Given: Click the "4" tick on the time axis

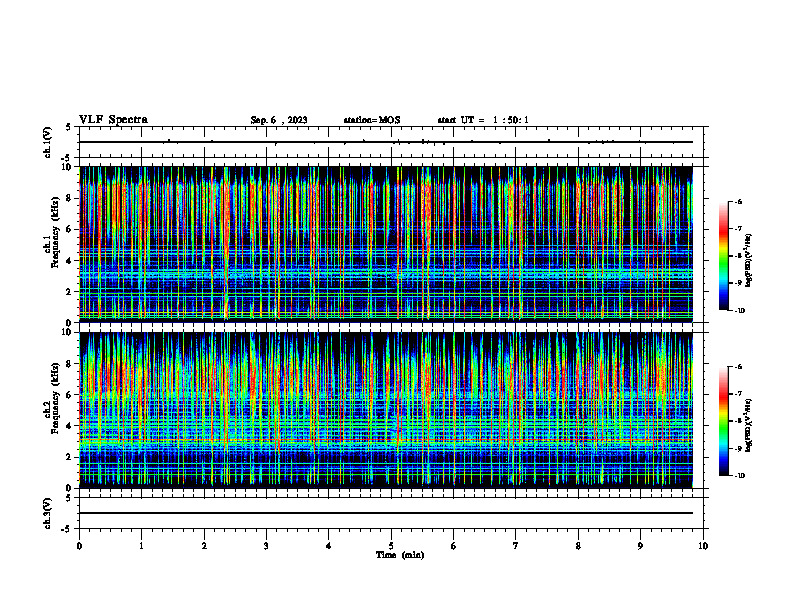Looking at the screenshot, I should click(x=329, y=546).
